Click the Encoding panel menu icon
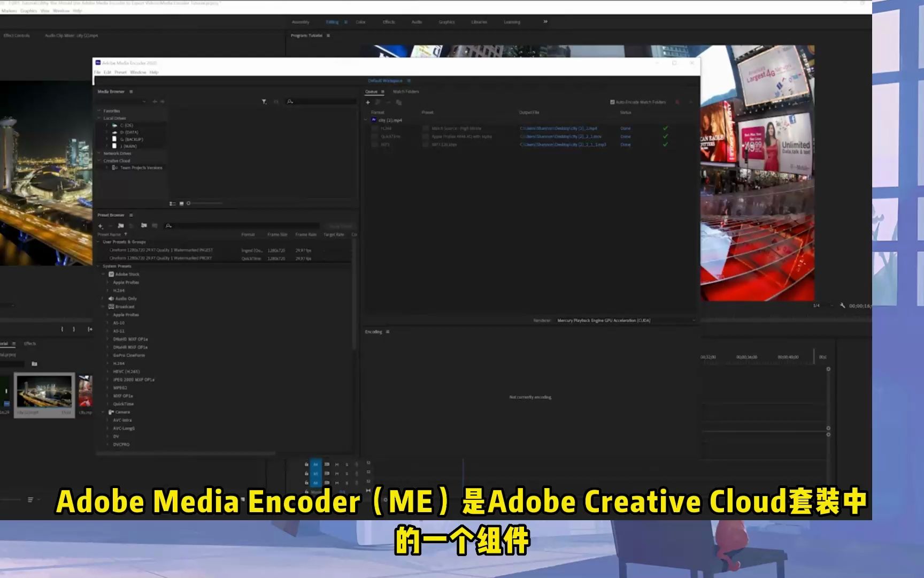The height and width of the screenshot is (578, 924). point(388,332)
